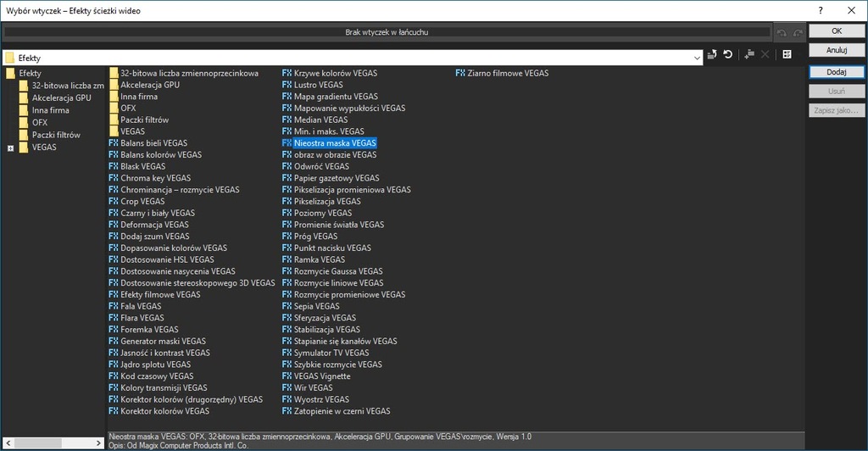Select Poziomy VEGAS plugin
Screen dimensions: 868x451
(323, 213)
